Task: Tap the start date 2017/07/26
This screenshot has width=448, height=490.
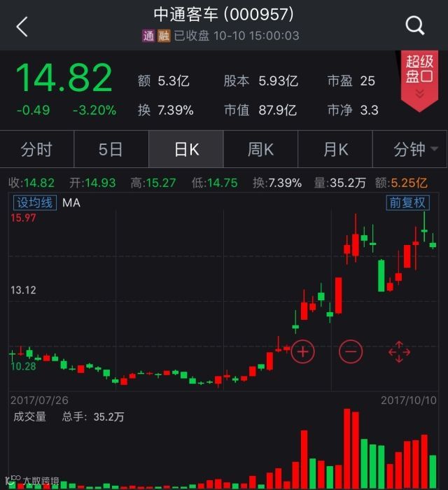Action: click(x=39, y=400)
